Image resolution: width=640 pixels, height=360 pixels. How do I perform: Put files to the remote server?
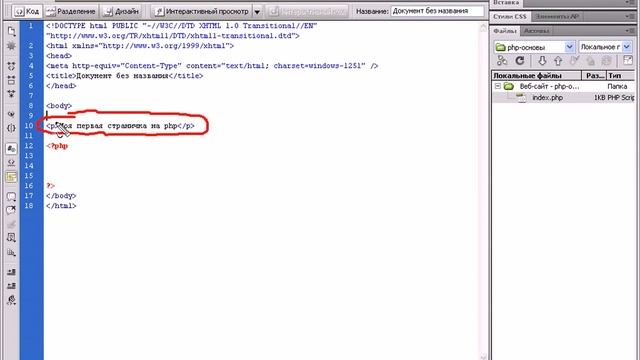558,61
